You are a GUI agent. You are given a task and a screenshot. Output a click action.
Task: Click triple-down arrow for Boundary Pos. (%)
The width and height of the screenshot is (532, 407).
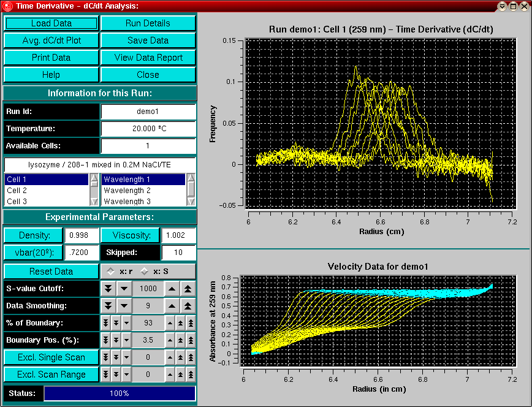(x=105, y=340)
